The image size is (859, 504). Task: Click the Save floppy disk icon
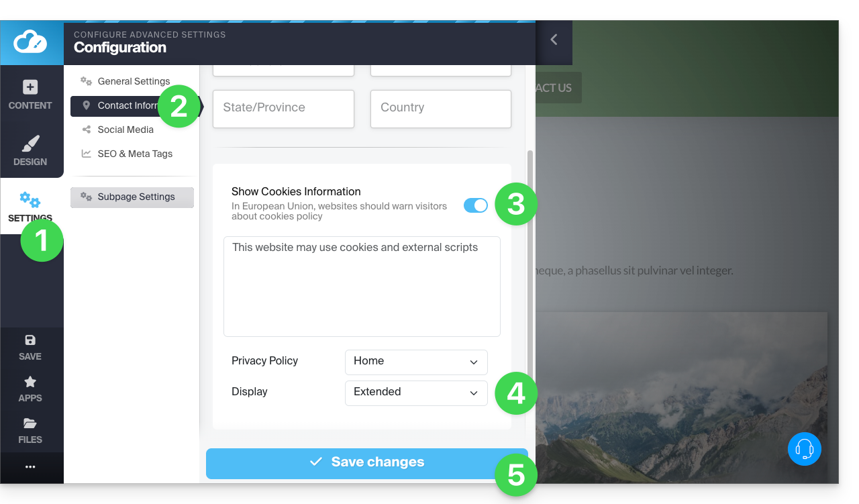(30, 340)
